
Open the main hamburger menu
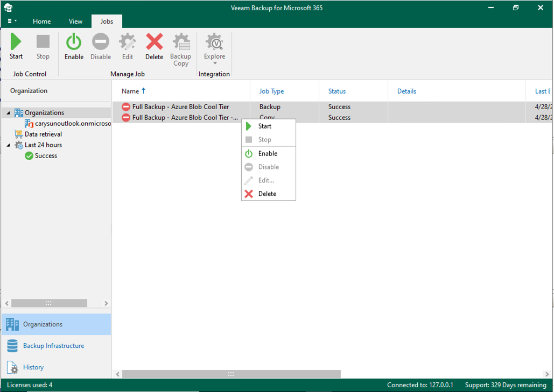pyautogui.click(x=12, y=21)
